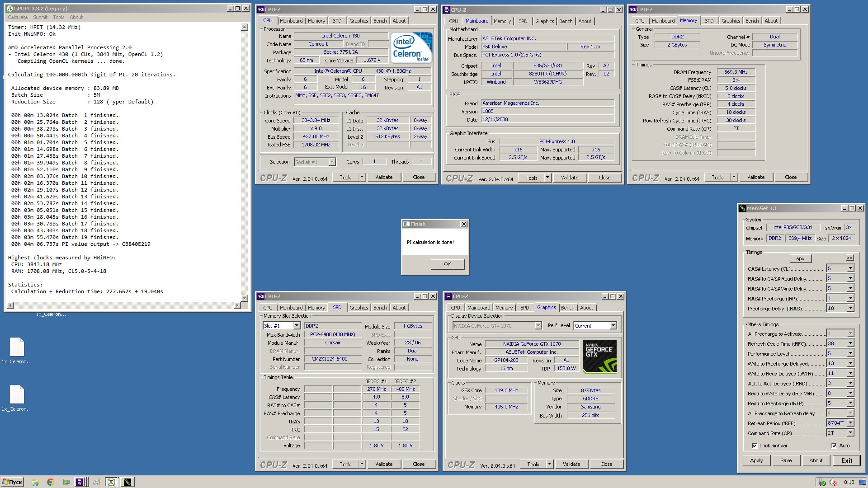Click the taskbar clock showing 0:18

[849, 482]
